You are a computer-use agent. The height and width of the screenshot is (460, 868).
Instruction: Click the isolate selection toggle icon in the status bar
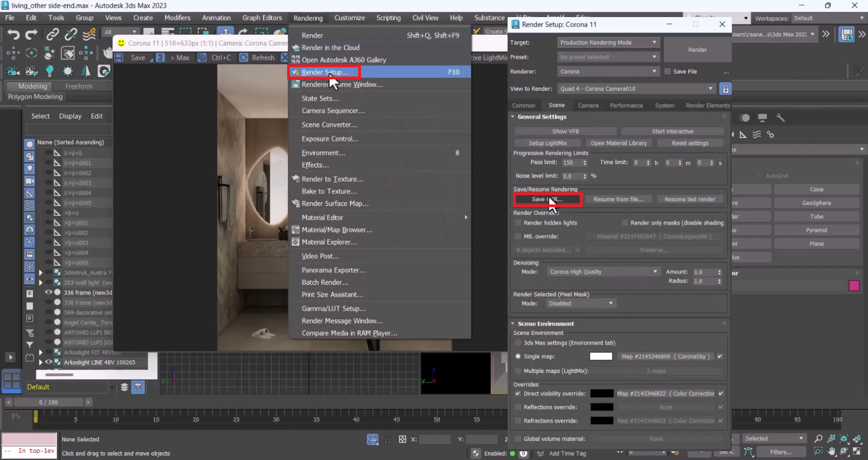(x=373, y=439)
